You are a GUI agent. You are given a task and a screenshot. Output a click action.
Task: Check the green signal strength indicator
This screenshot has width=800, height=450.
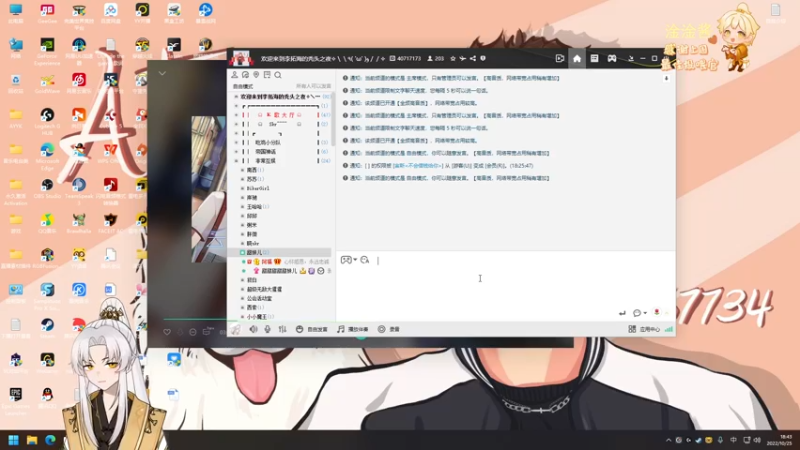tap(669, 330)
